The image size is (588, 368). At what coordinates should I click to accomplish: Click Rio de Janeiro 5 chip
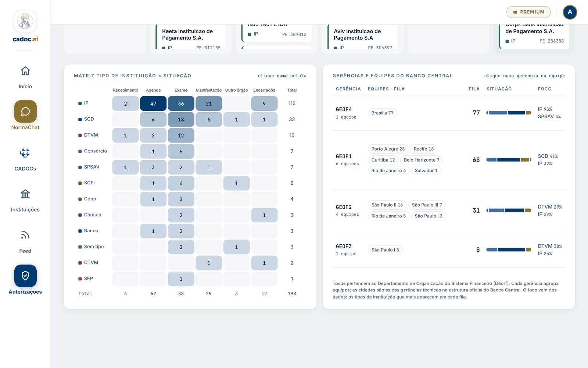388,216
